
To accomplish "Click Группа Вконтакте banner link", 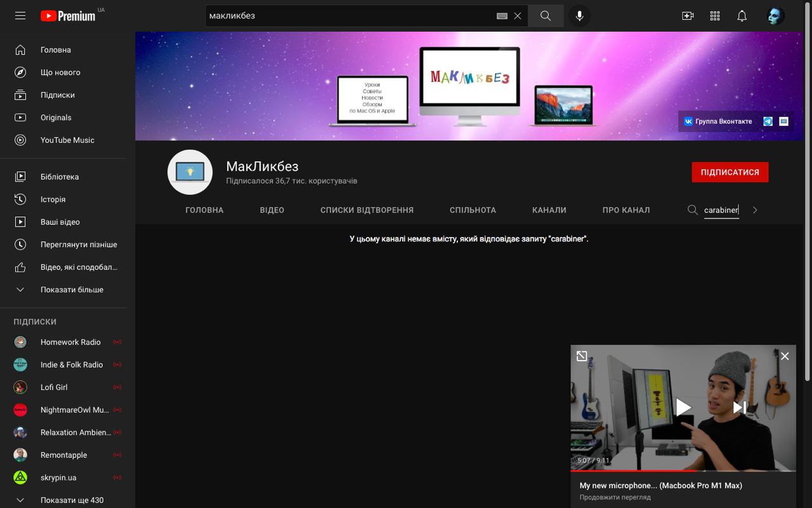I will pos(718,121).
